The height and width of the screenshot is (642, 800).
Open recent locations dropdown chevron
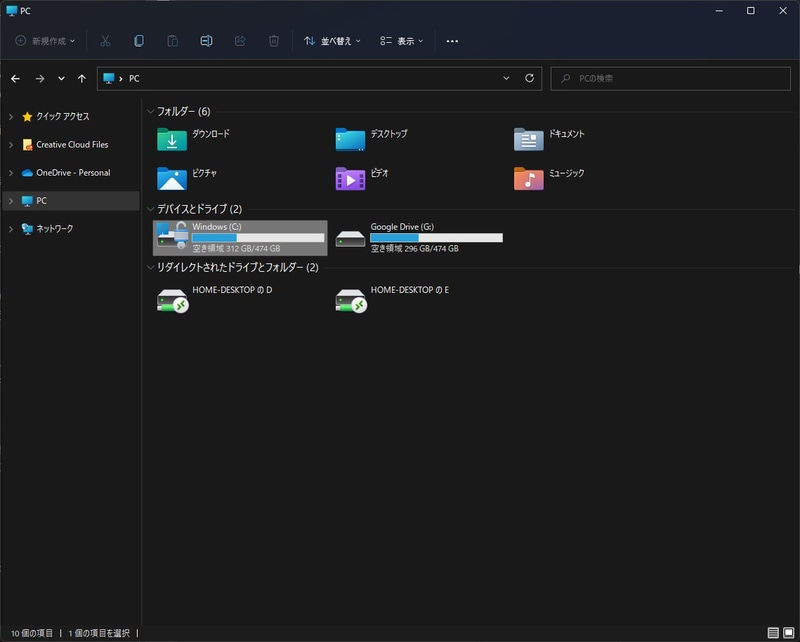(61, 79)
